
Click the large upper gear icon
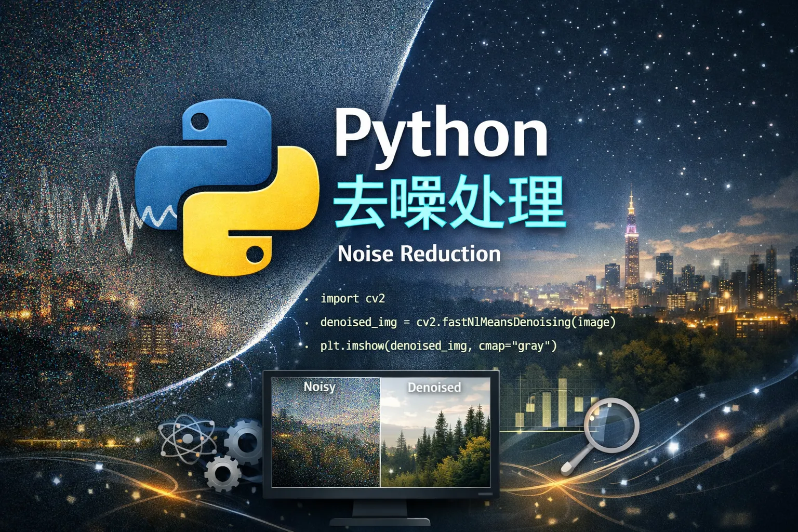(x=246, y=443)
